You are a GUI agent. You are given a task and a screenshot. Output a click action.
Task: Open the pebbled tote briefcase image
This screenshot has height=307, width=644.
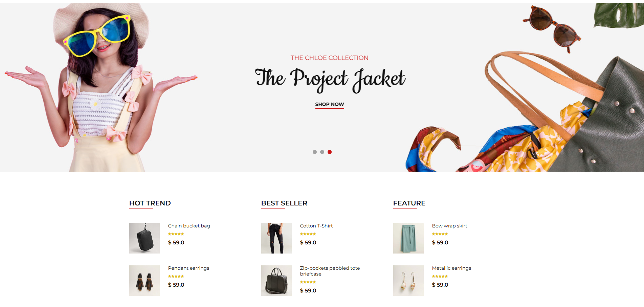276,281
